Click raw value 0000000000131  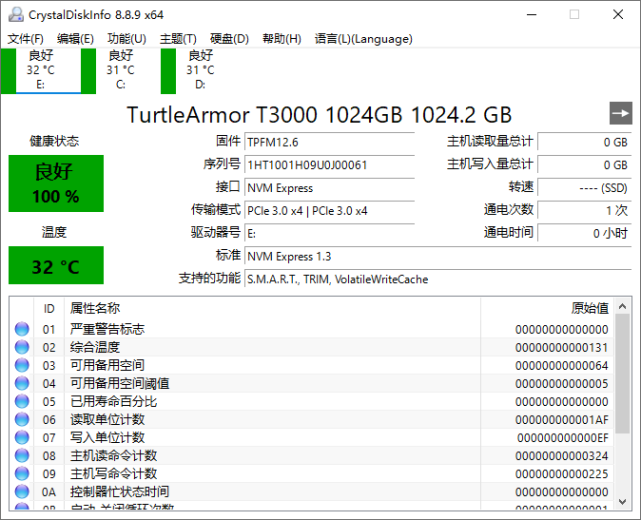click(x=562, y=347)
